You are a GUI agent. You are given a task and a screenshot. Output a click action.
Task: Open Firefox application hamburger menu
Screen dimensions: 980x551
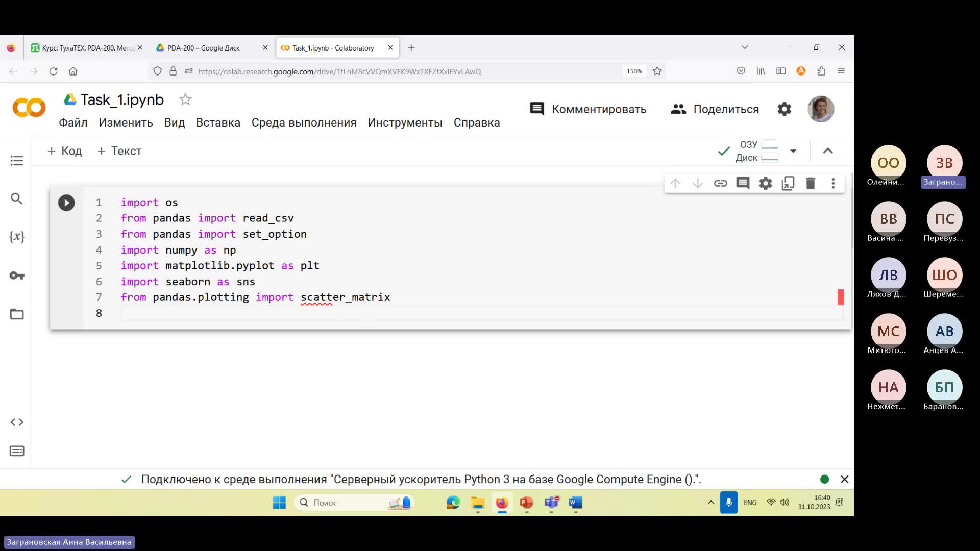[841, 71]
